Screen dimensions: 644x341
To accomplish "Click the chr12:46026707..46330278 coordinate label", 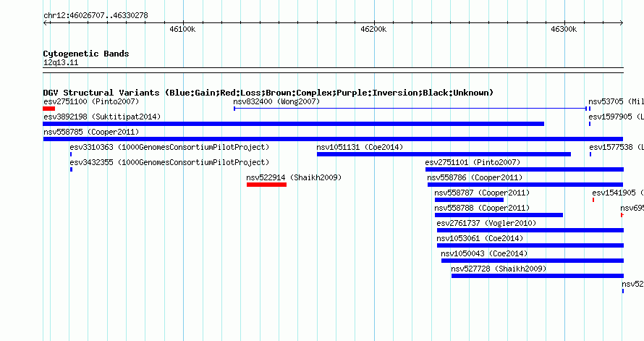I will tap(96, 15).
